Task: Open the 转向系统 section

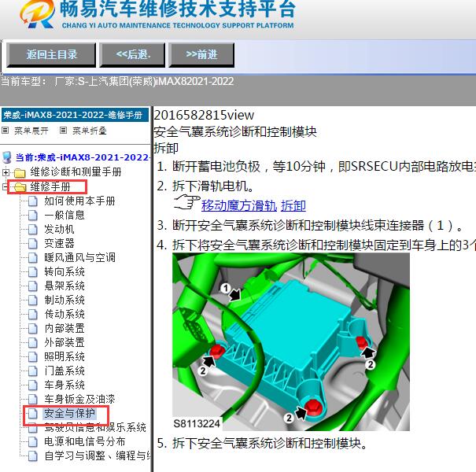Action: [x=64, y=271]
